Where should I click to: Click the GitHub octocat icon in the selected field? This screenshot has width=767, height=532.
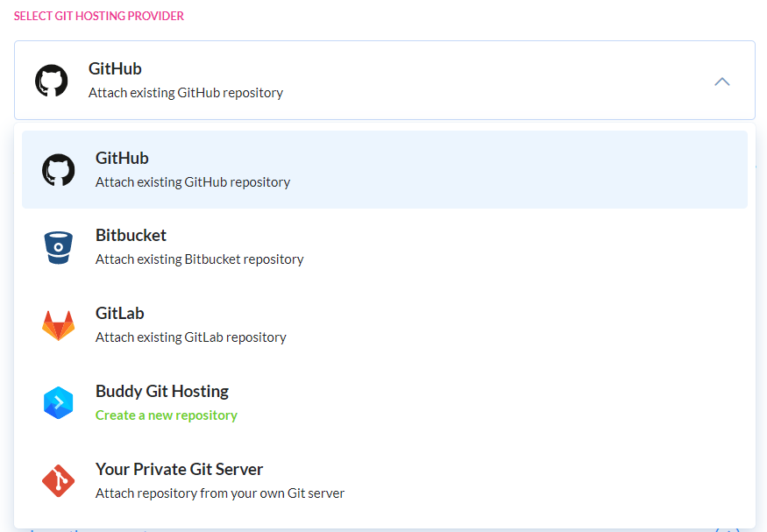(52, 81)
